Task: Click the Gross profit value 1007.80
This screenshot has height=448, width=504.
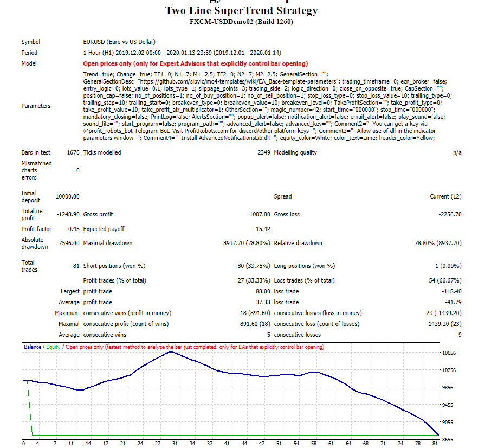Action: 260,215
